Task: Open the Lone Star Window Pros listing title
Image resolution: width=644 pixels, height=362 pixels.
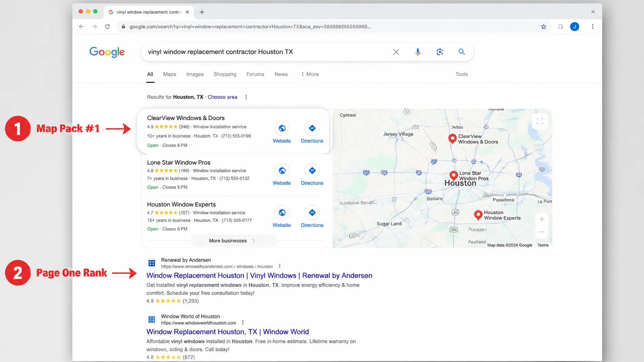Action: [179, 162]
